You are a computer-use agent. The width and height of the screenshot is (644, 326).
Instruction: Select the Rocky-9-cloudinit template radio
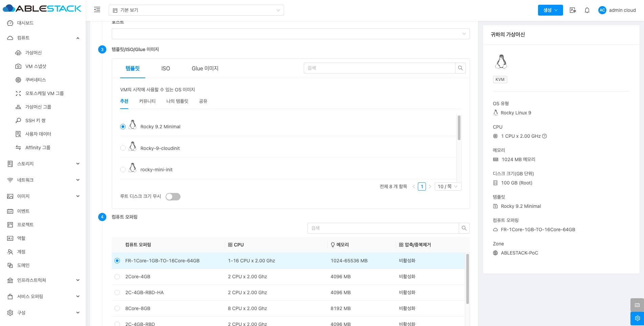click(x=123, y=148)
